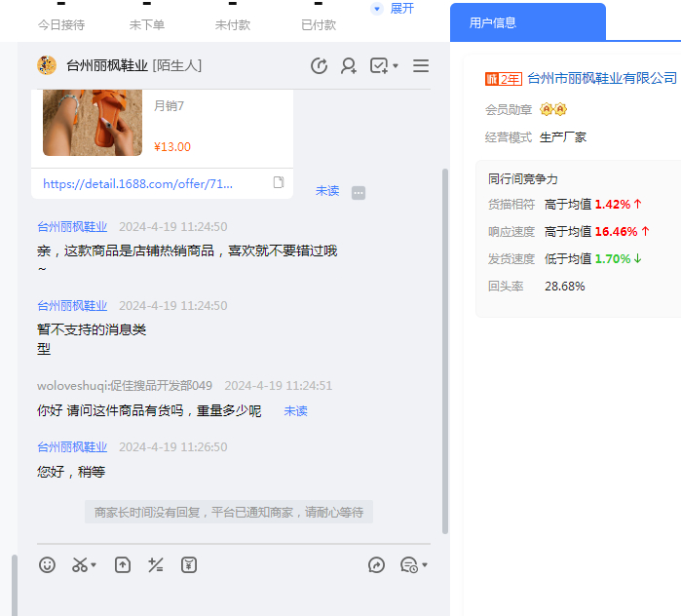
Task: Open the calculator plus-slash icon
Action: (x=155, y=564)
